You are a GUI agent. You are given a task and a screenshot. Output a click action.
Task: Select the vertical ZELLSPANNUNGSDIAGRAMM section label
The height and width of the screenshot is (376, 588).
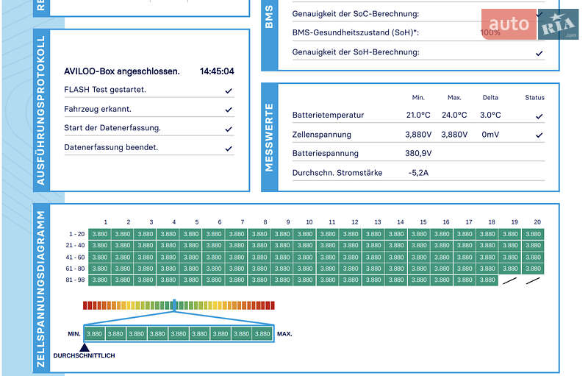41,288
